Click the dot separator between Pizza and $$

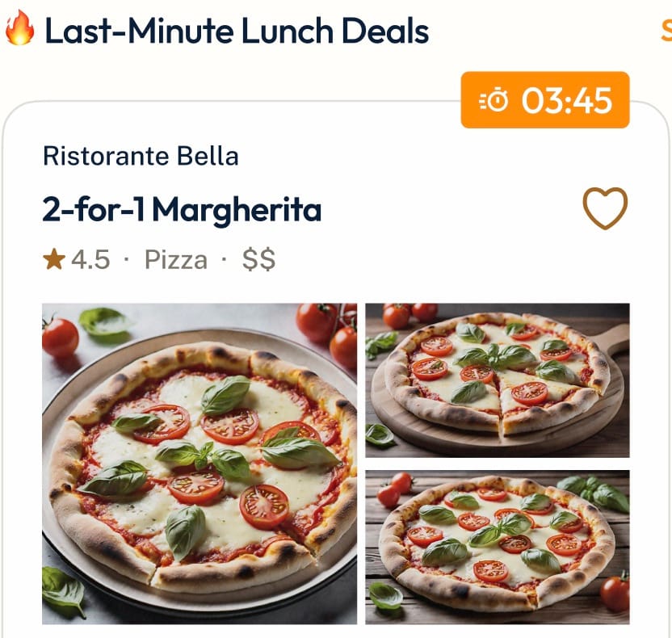pyautogui.click(x=224, y=260)
